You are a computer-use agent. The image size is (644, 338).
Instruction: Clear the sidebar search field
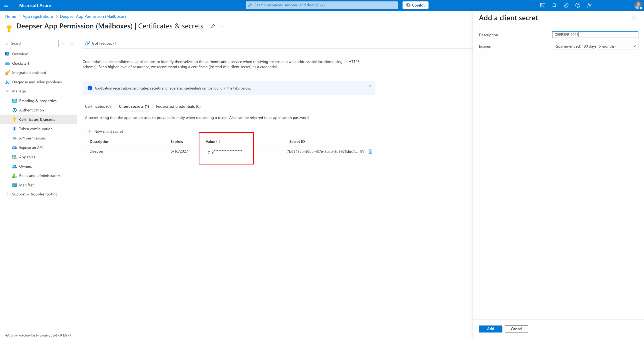tap(63, 43)
